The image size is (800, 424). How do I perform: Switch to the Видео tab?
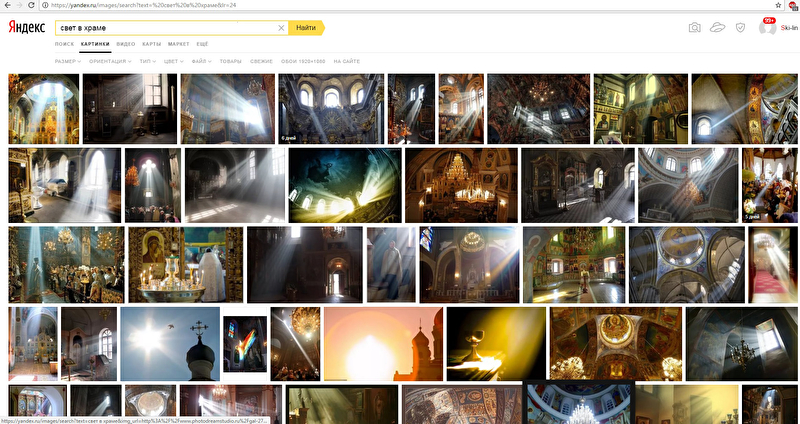(126, 45)
